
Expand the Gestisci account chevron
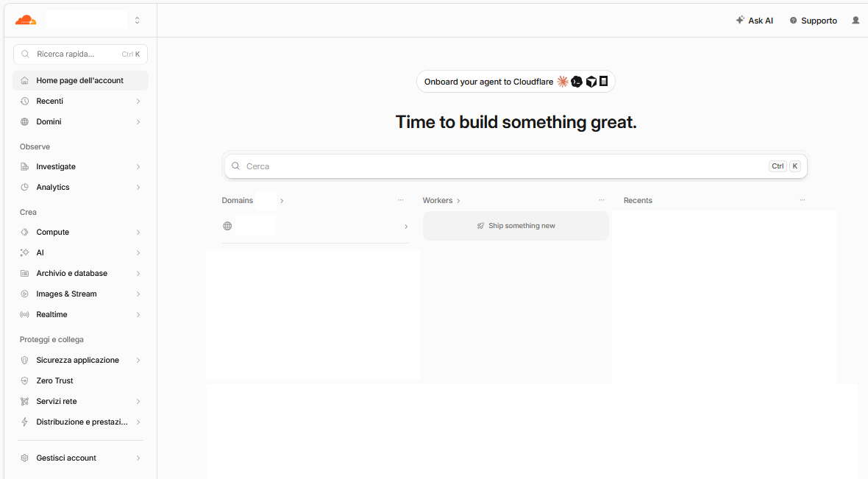coord(138,458)
